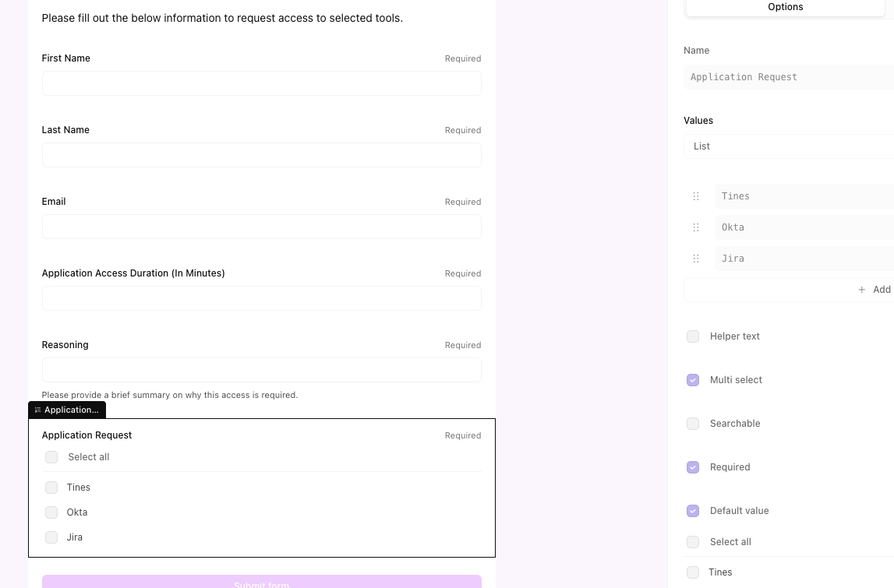Check the Jira option in the form
The height and width of the screenshot is (588, 894).
[51, 537]
